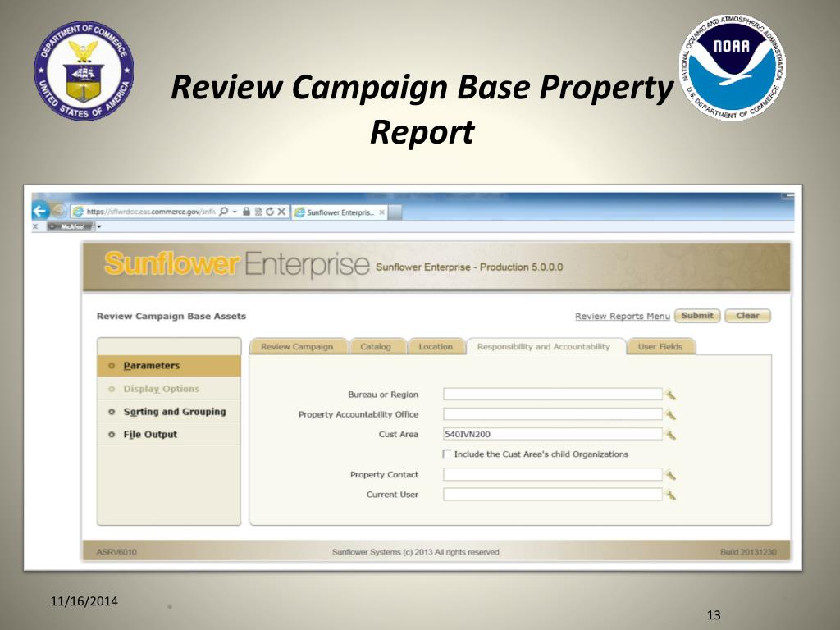
Task: Click the padlock security icon
Action: click(x=246, y=212)
